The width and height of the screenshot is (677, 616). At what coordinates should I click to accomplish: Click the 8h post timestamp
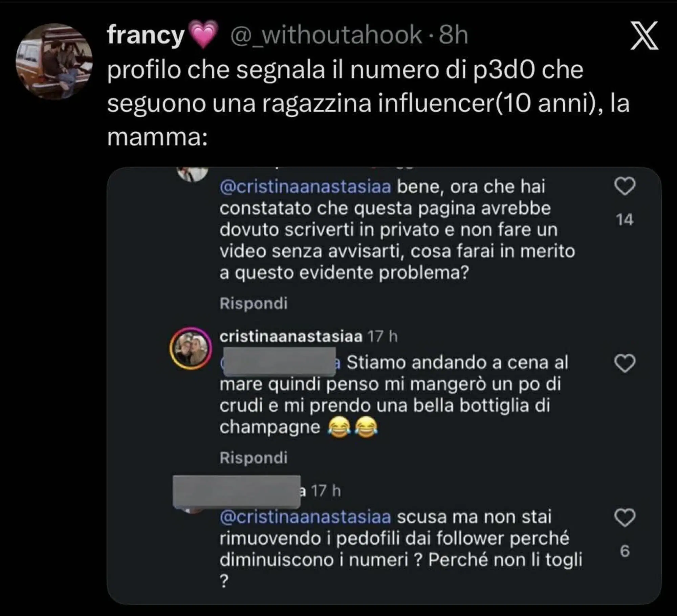pos(454,35)
